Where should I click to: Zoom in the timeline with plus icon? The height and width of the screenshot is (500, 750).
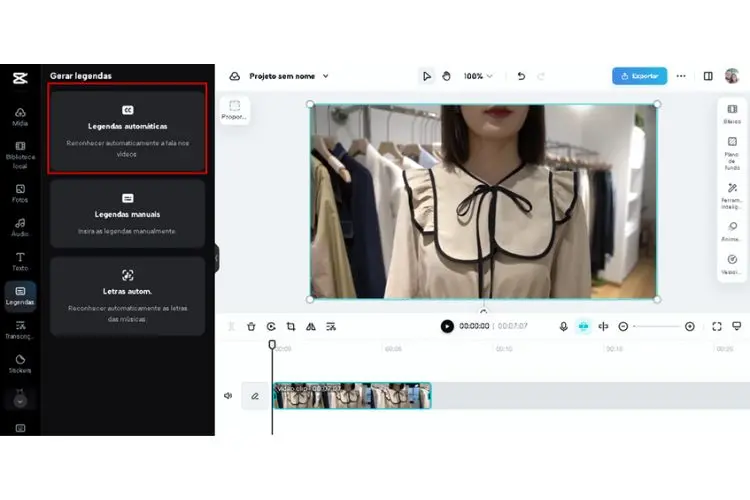[690, 326]
